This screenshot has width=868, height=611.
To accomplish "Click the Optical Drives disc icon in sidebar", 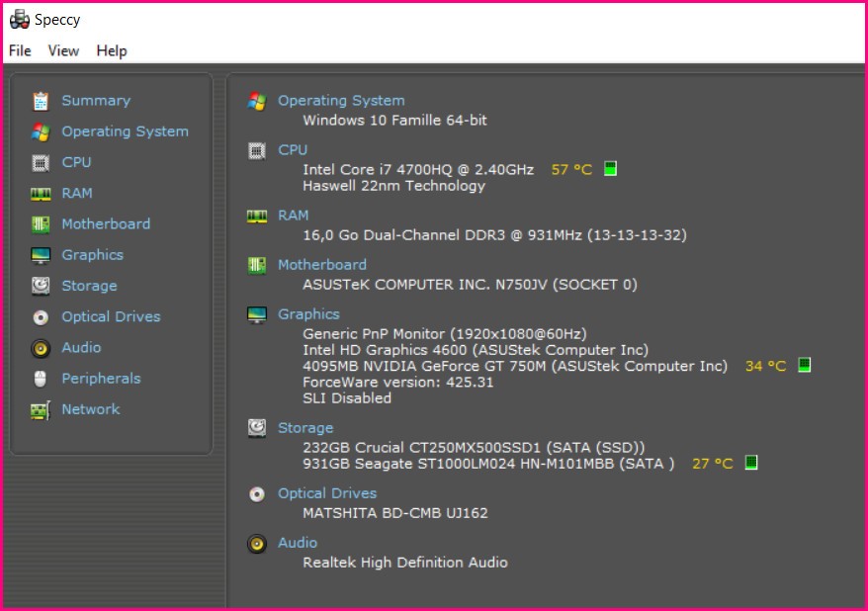I will [41, 317].
